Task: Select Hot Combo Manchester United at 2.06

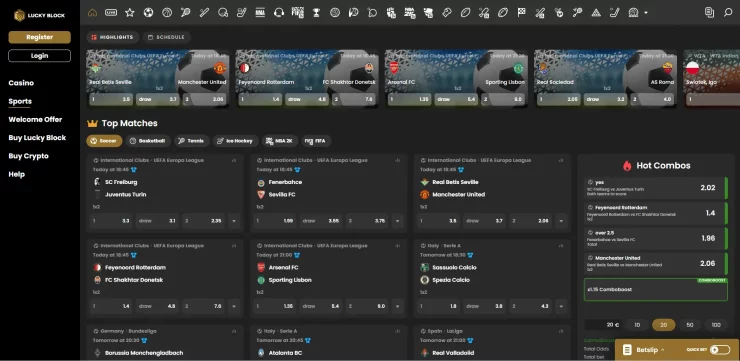Action: tap(656, 263)
